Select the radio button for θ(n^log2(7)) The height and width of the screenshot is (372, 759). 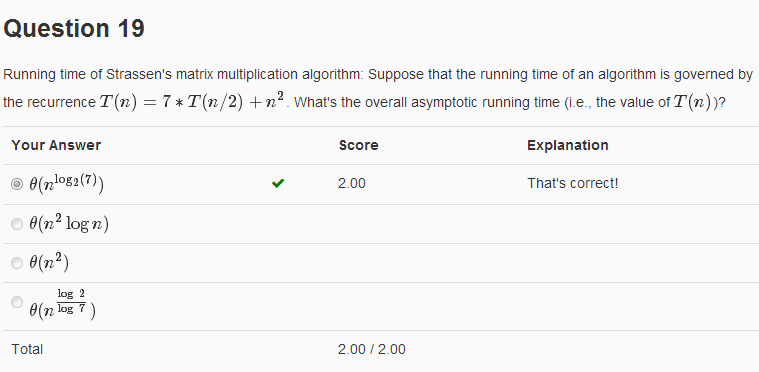pyautogui.click(x=17, y=184)
